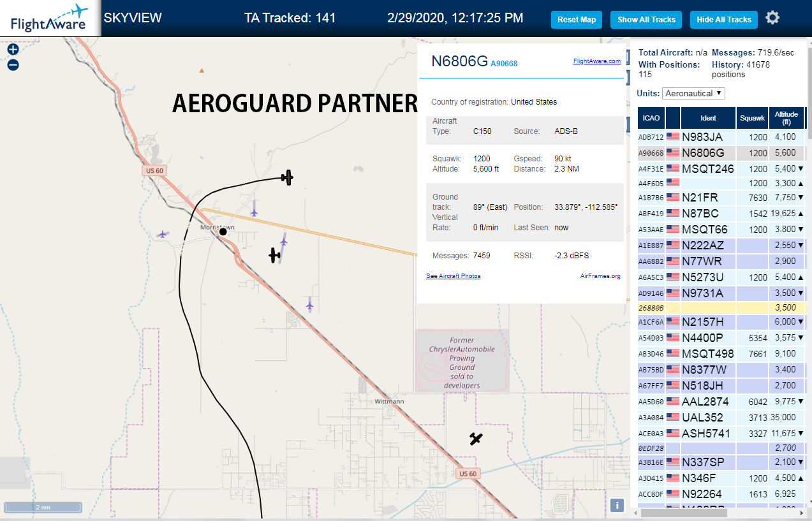This screenshot has width=812, height=521.
Task: Select N983JA aircraft row
Action: (721, 136)
